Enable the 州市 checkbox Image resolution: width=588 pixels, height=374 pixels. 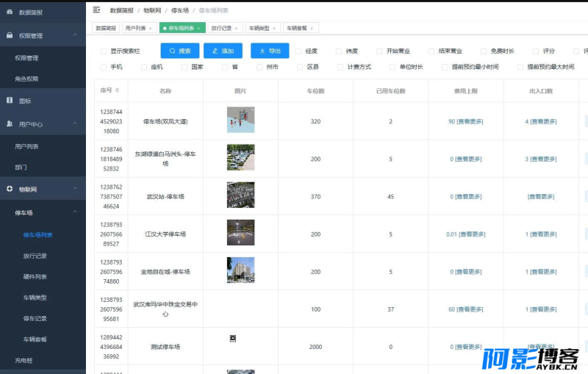tap(259, 67)
